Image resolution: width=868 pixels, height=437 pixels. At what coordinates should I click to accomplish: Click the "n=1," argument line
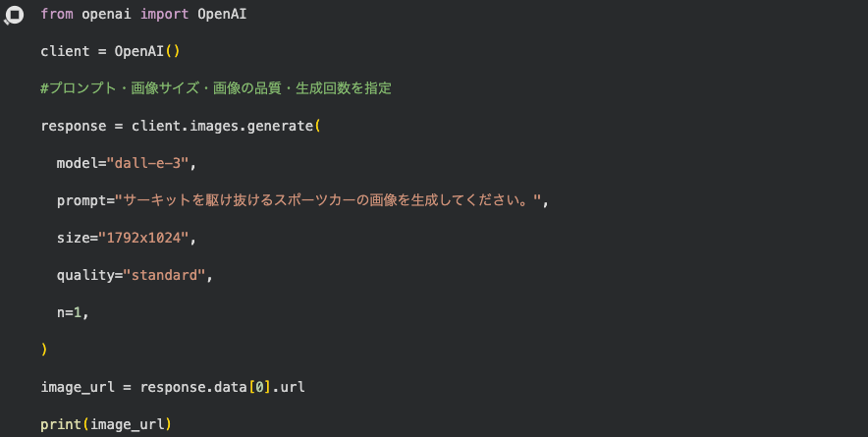[77, 312]
